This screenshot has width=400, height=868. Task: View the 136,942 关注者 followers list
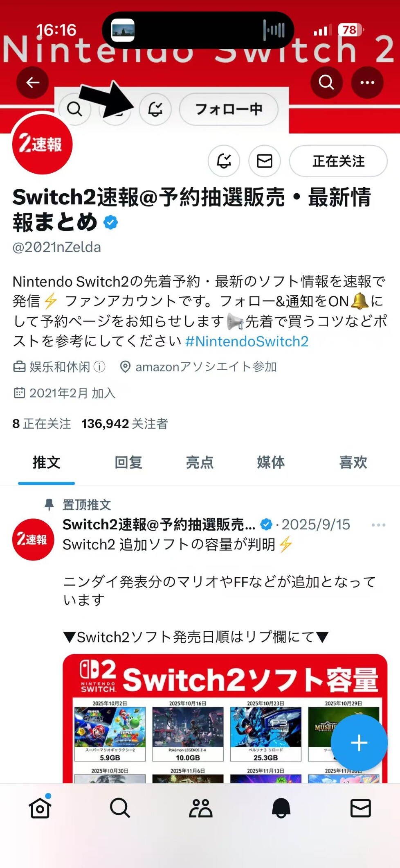[125, 424]
